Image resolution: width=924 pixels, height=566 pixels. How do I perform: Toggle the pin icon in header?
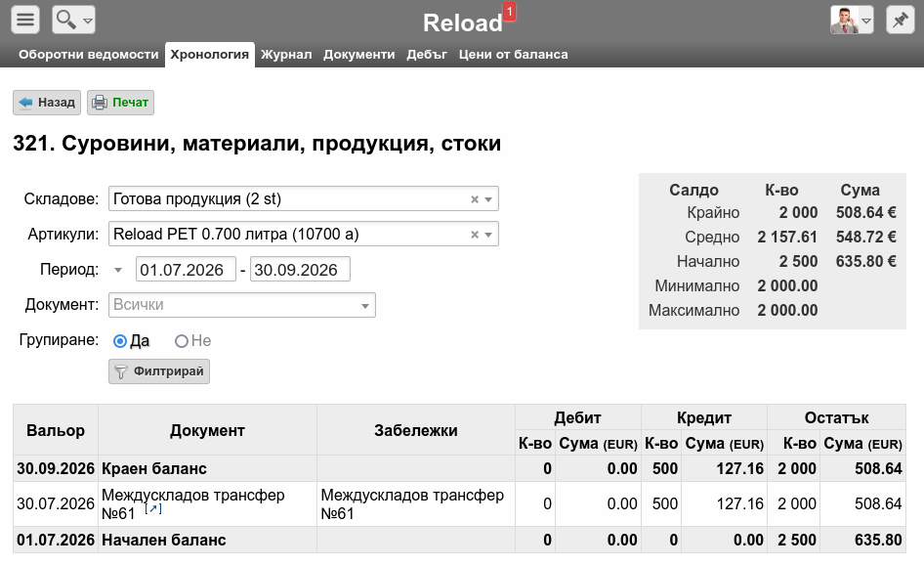(x=900, y=21)
